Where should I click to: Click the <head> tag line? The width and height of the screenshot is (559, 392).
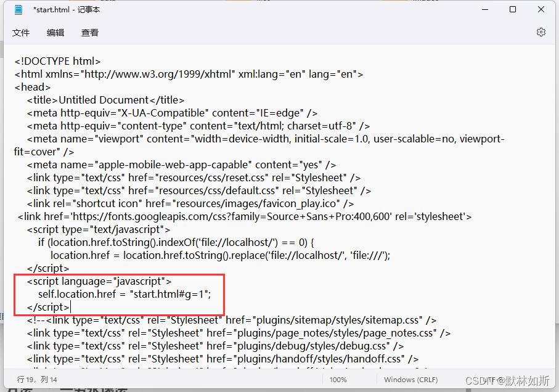click(x=33, y=87)
